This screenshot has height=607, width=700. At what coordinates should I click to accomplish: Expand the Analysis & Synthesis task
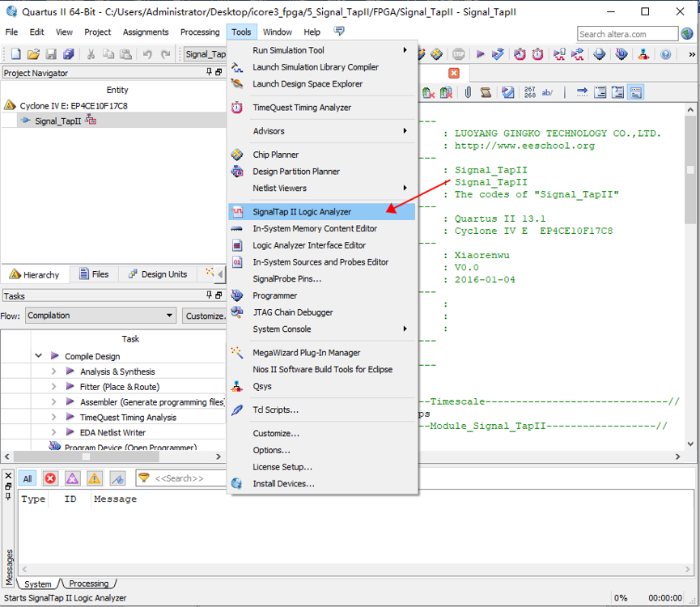click(53, 371)
